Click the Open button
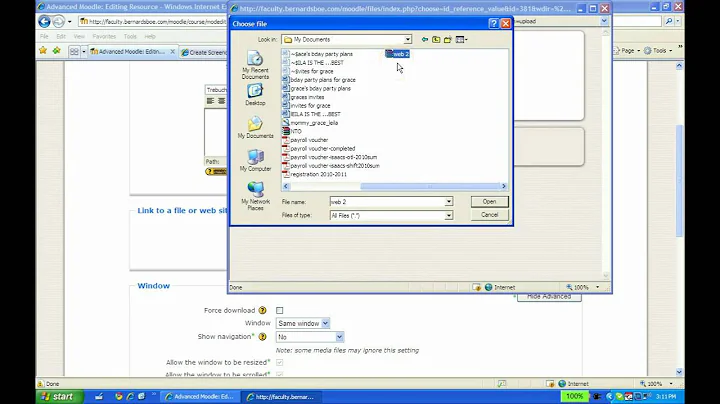The image size is (720, 404). (489, 202)
